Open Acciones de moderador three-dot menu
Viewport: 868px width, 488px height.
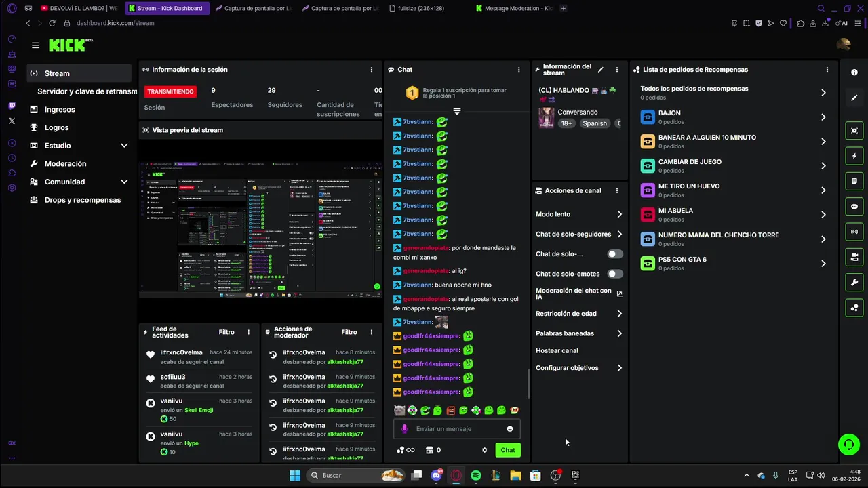point(371,332)
